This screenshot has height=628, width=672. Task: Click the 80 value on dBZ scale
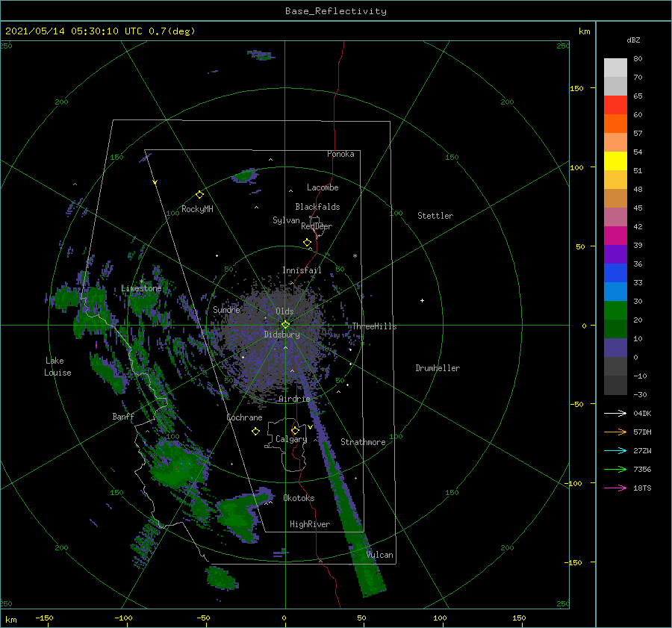point(638,59)
